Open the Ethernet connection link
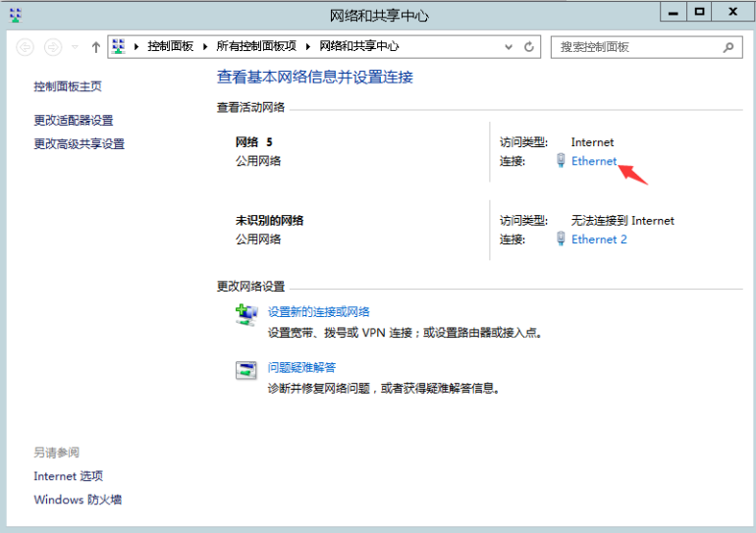Viewport: 756px width, 533px height. tap(594, 161)
